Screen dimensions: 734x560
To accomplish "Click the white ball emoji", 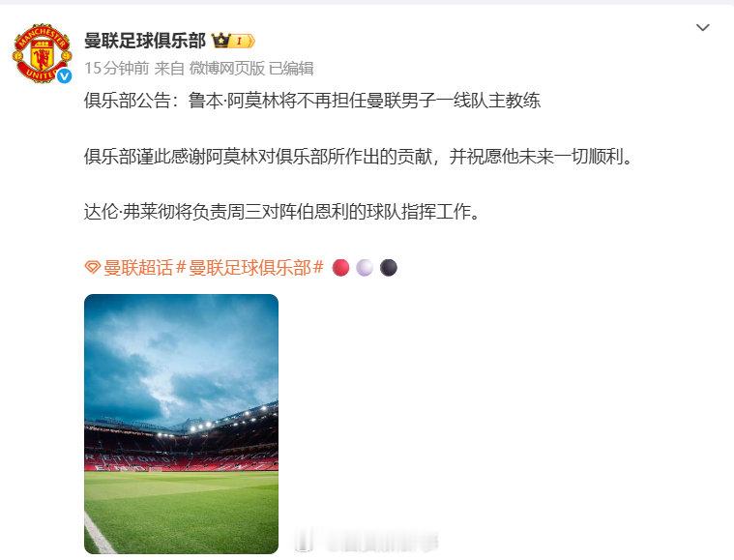I will pyautogui.click(x=365, y=268).
